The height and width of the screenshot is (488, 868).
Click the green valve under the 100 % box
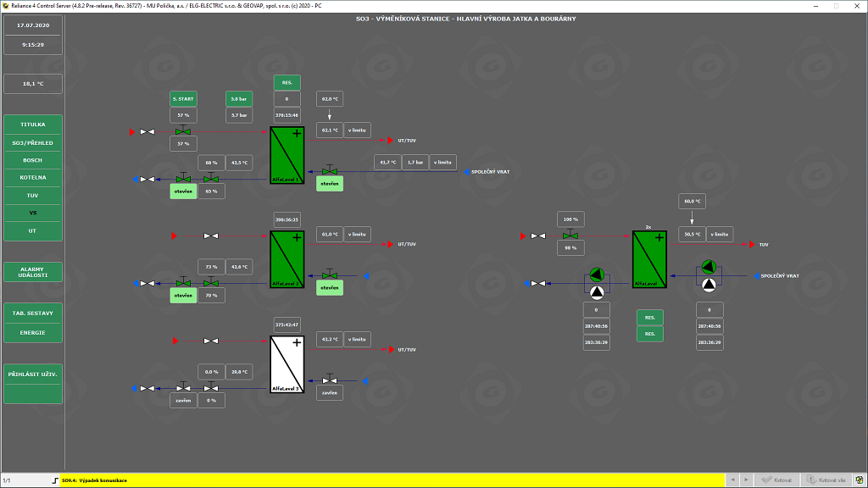click(571, 236)
